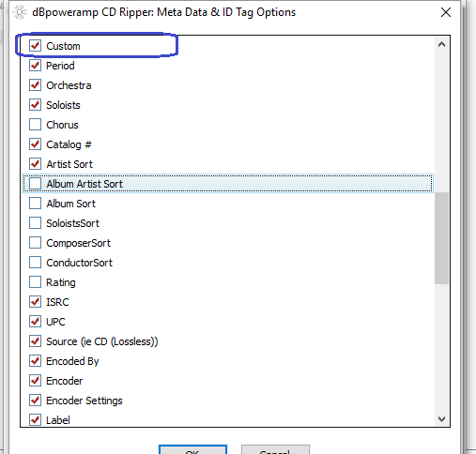Enable ComposerSort tag option
This screenshot has width=476, height=454.
click(x=35, y=243)
